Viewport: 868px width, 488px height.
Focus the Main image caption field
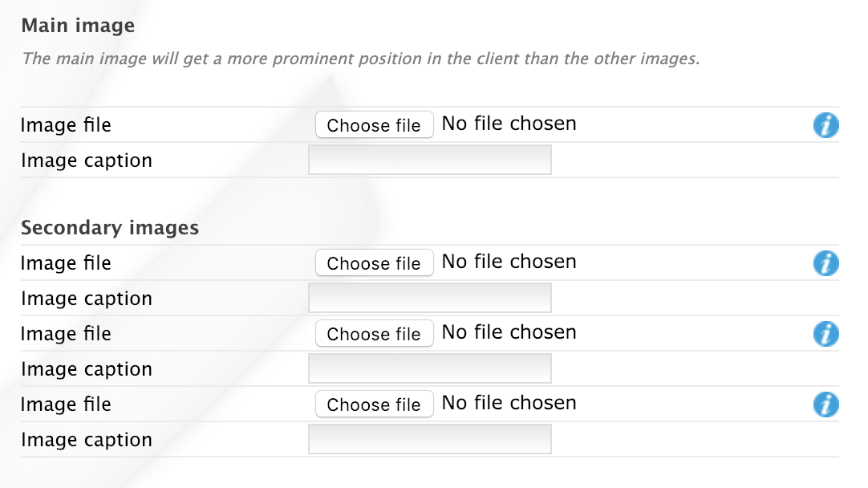pyautogui.click(x=430, y=160)
